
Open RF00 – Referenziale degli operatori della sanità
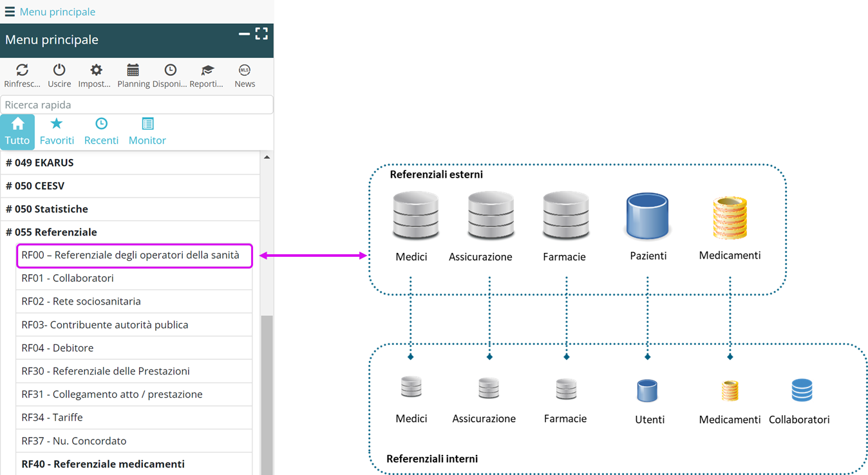tap(130, 256)
